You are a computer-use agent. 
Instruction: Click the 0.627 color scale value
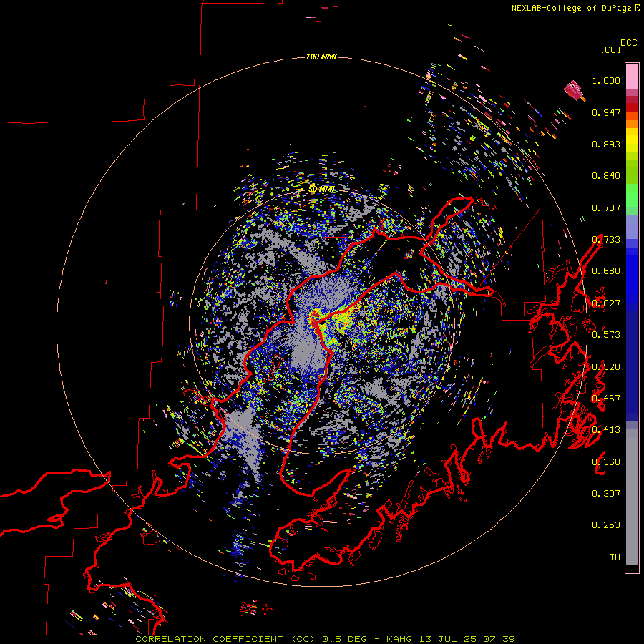(606, 303)
